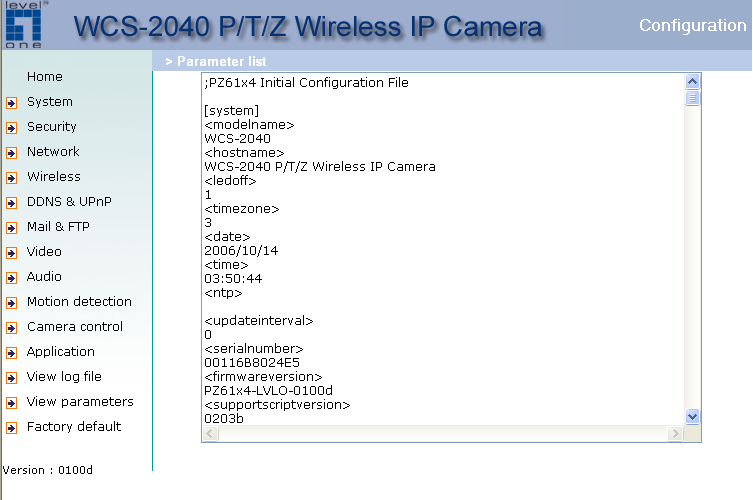
Task: Open the Factory default page
Action: (74, 427)
